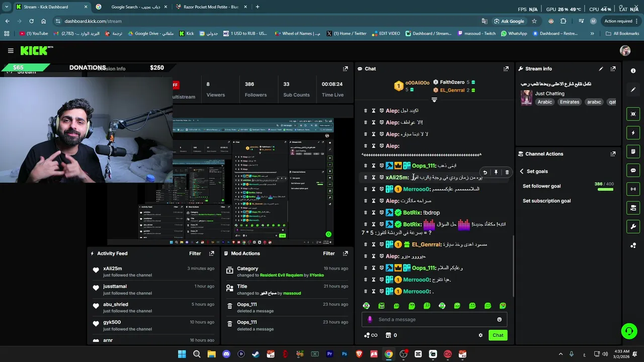Show hidden system tray icons
Viewport: 644px width, 362px height.
560,354
